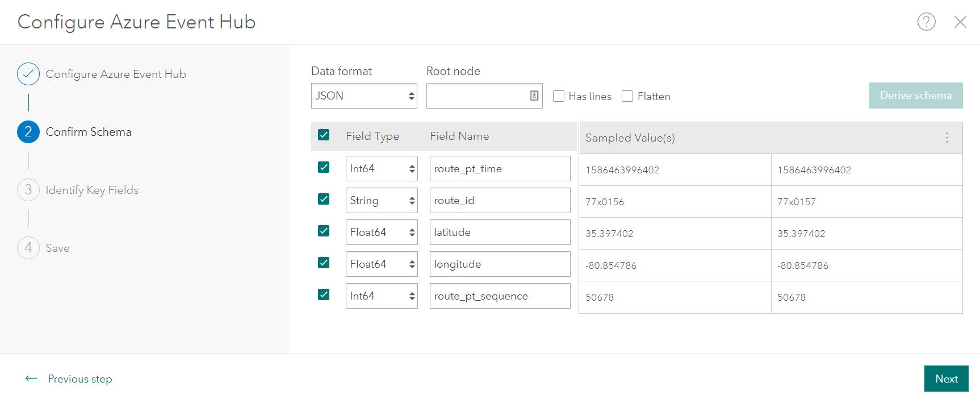Enable the Flatten checkbox
The width and height of the screenshot is (980, 403).
pyautogui.click(x=627, y=96)
